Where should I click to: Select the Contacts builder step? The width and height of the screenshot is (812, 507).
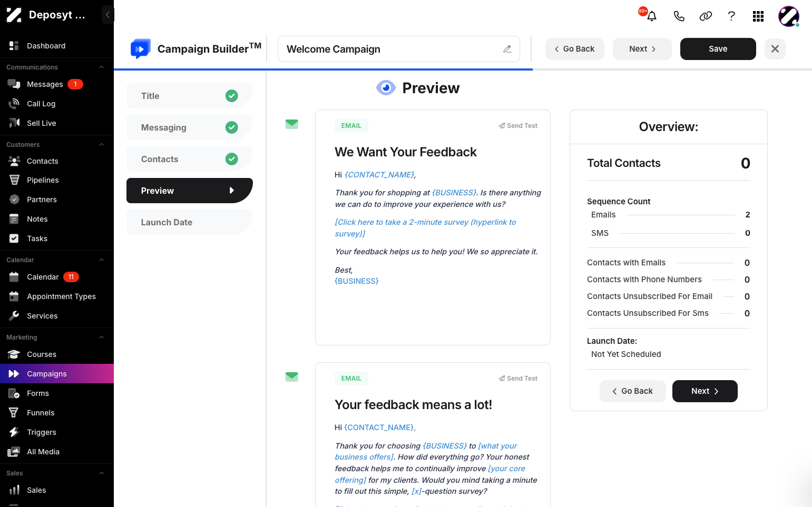pyautogui.click(x=190, y=159)
